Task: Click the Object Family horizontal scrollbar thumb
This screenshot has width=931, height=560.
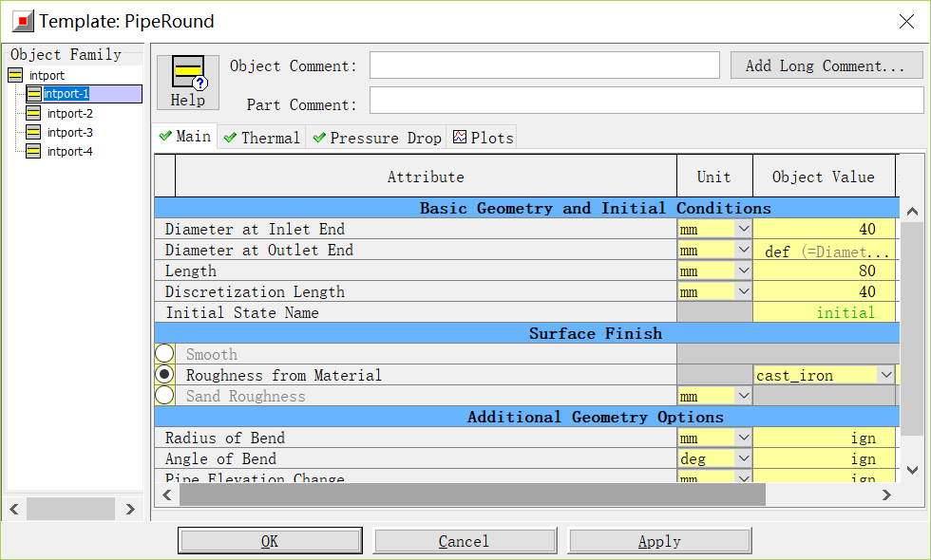Action: click(70, 509)
